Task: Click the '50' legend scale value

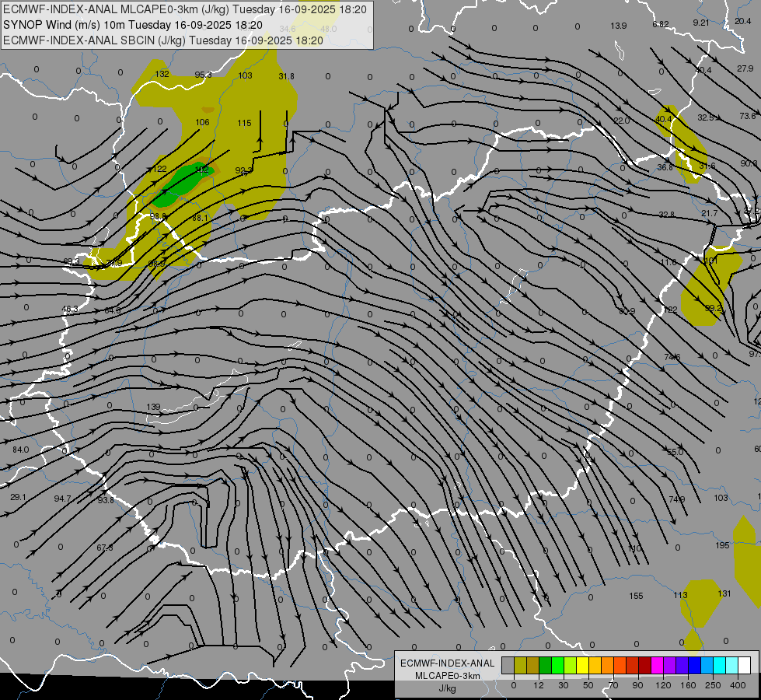Action: point(588,685)
